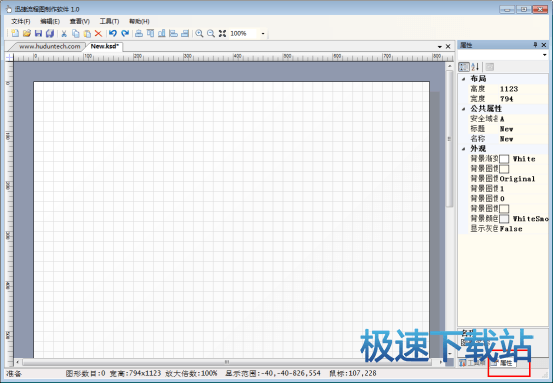Switch property grid to categorized view
The image size is (554, 383).
464,67
